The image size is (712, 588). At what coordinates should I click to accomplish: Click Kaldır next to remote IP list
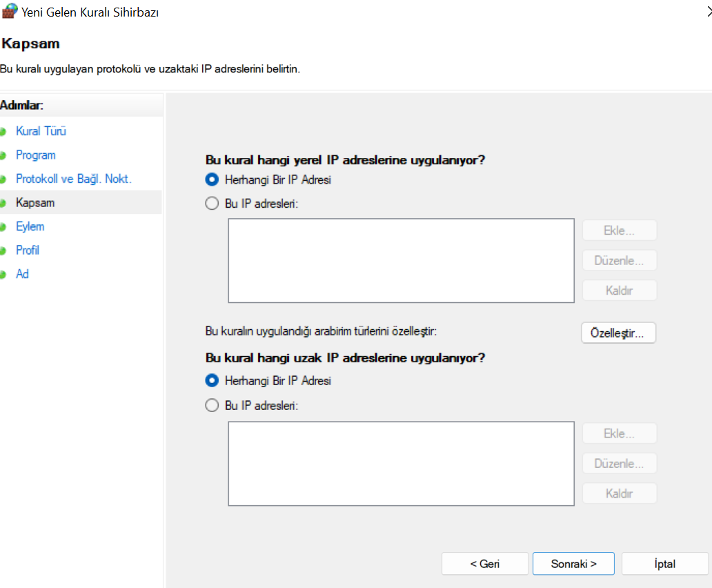coord(619,493)
